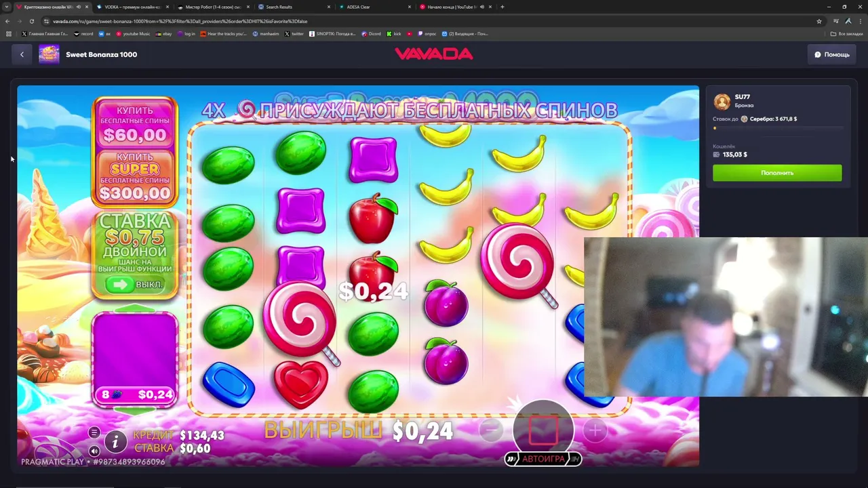The image size is (868, 488).
Task: Open the Входящие mail bookmark
Action: pyautogui.click(x=465, y=34)
